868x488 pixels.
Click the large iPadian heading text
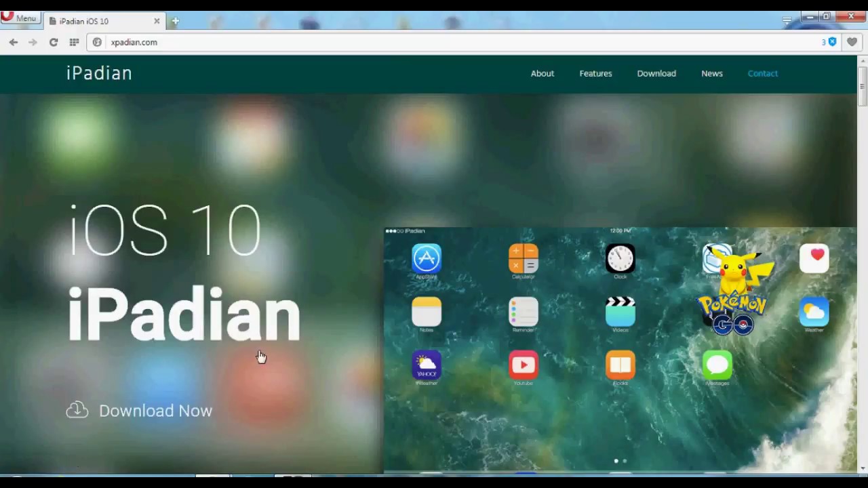coord(184,314)
